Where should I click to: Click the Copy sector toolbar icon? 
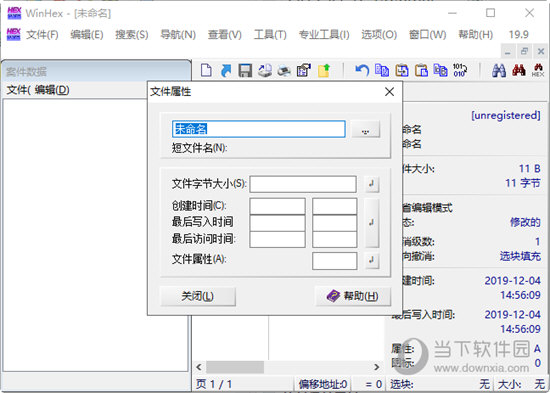coord(382,70)
